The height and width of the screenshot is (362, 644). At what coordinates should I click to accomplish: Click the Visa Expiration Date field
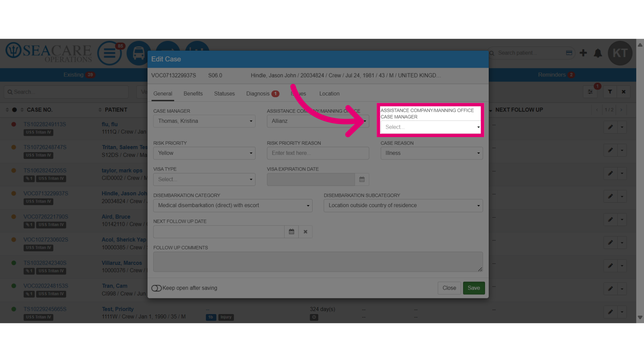point(311,179)
